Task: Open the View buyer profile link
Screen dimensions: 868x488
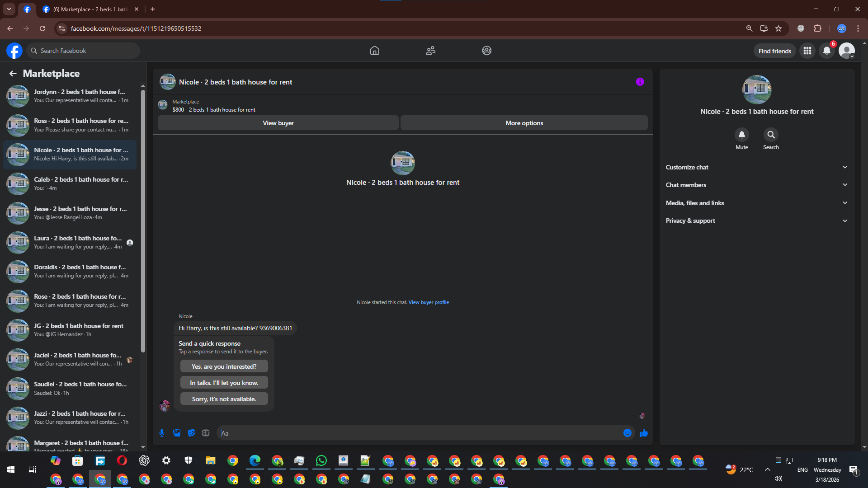Action: pos(429,302)
